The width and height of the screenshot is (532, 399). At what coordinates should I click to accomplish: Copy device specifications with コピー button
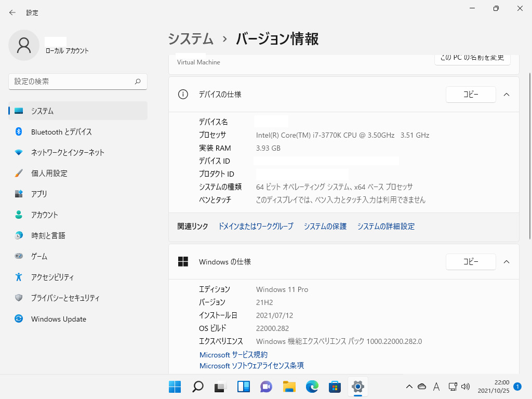point(471,95)
